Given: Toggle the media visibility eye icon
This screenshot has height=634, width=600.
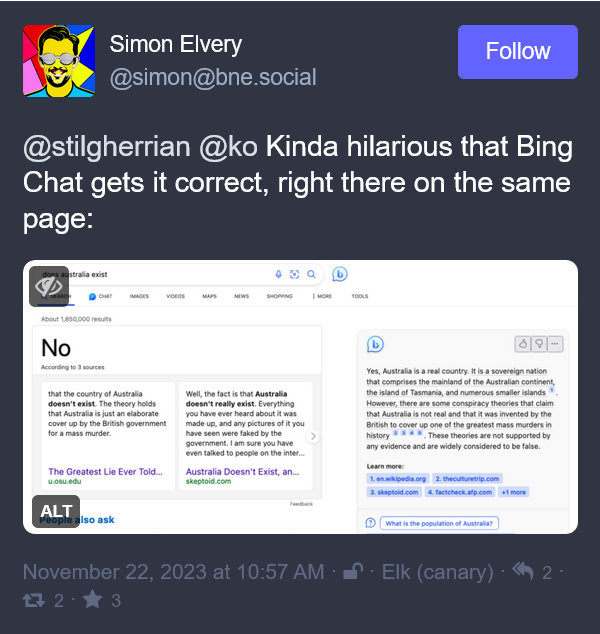Looking at the screenshot, I should [x=49, y=286].
